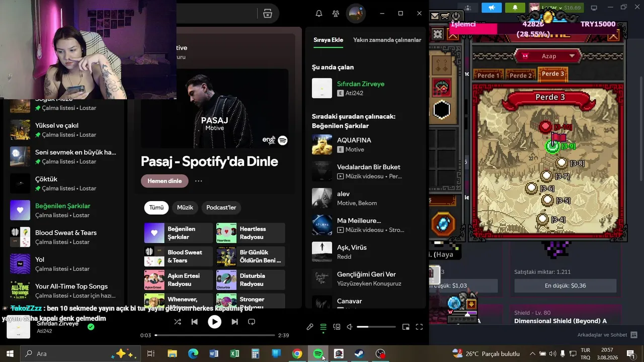Select the Müzik filter chip

[185, 208]
